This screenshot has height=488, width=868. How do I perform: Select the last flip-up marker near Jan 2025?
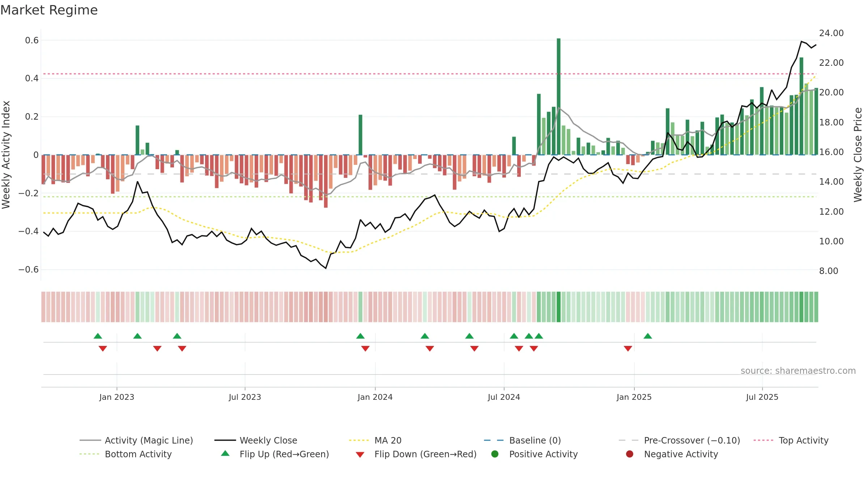pyautogui.click(x=648, y=336)
